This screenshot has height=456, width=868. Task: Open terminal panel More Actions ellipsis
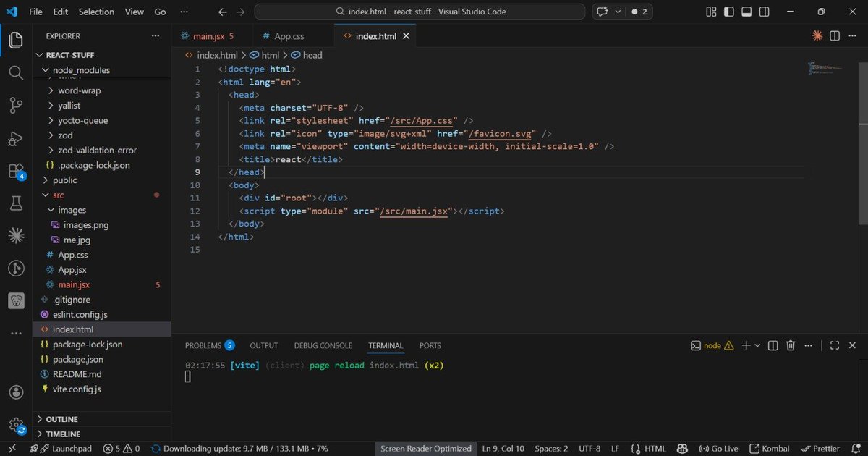coord(810,346)
